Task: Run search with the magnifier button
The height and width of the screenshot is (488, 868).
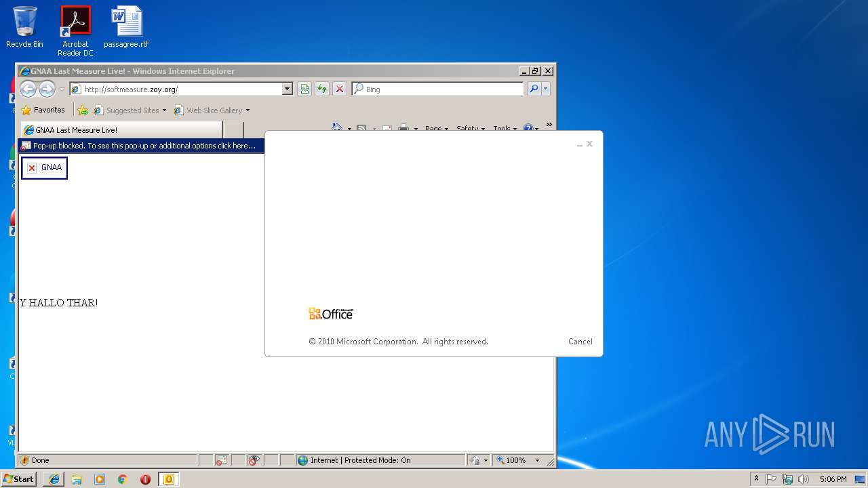Action: coord(534,89)
